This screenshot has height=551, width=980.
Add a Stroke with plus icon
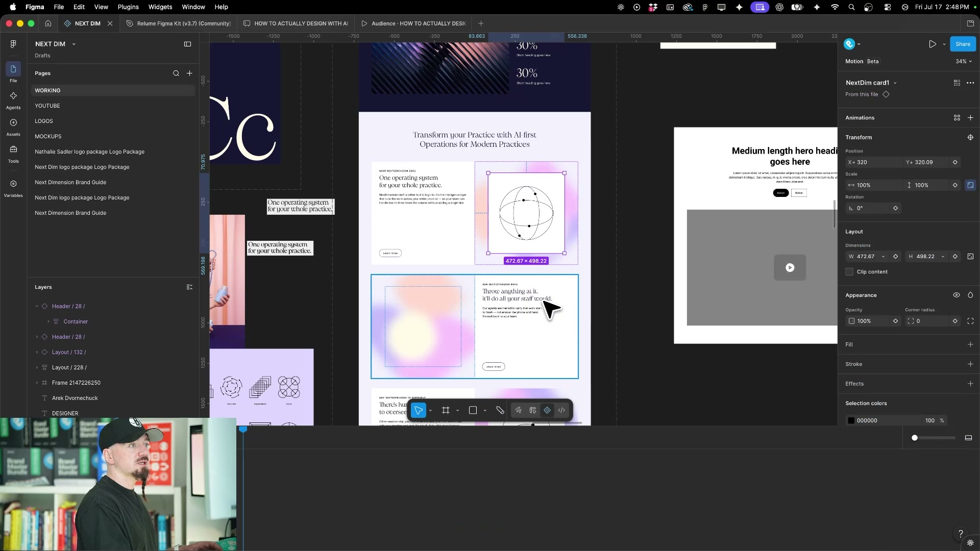[970, 364]
